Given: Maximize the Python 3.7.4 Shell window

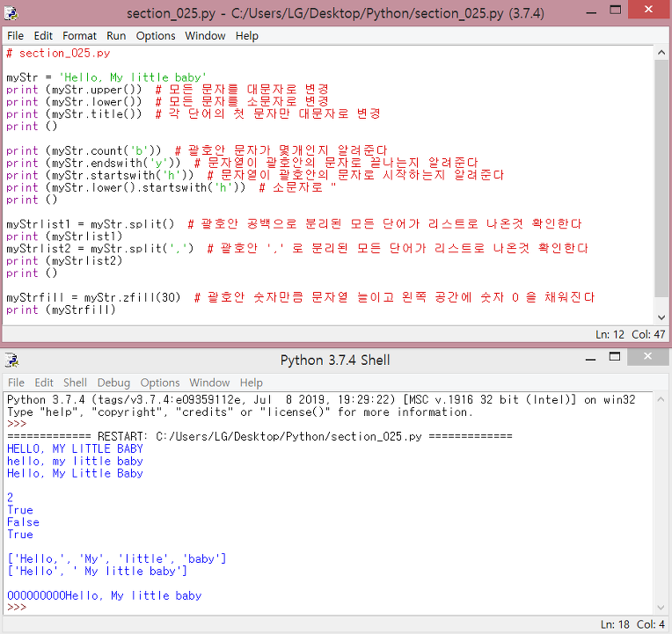Looking at the screenshot, I should pyautogui.click(x=615, y=357).
